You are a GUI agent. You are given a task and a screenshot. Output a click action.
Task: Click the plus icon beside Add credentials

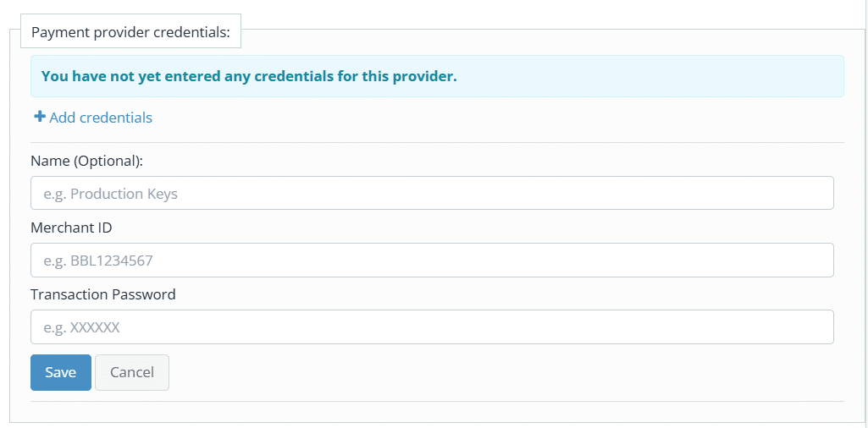click(39, 118)
